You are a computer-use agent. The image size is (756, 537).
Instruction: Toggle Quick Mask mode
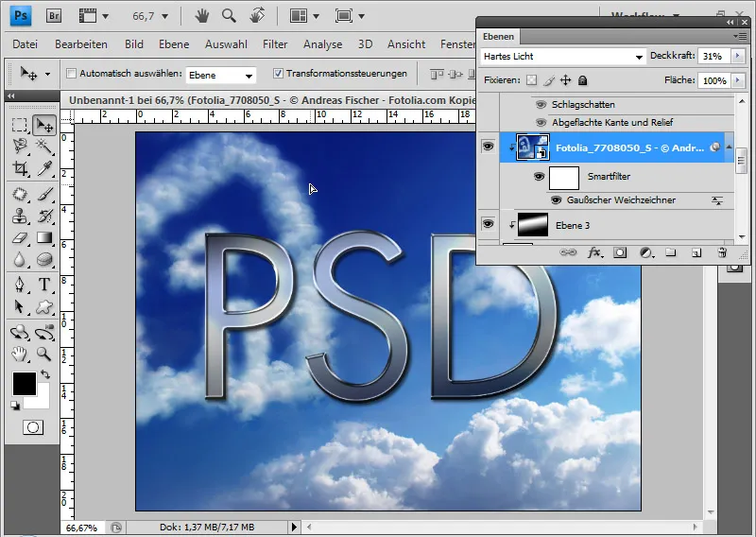click(x=33, y=427)
